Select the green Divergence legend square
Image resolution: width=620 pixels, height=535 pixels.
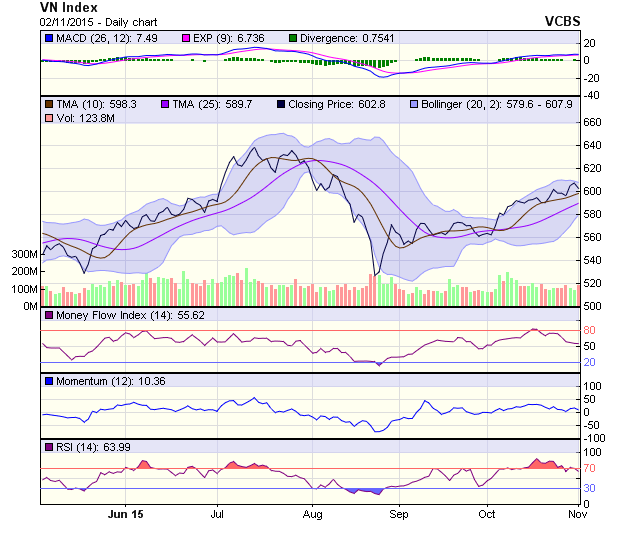pos(292,38)
